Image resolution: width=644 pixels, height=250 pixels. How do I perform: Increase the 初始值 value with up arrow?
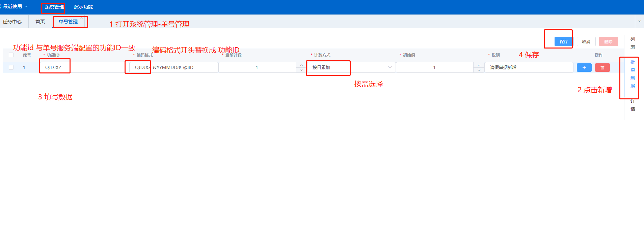pos(479,65)
